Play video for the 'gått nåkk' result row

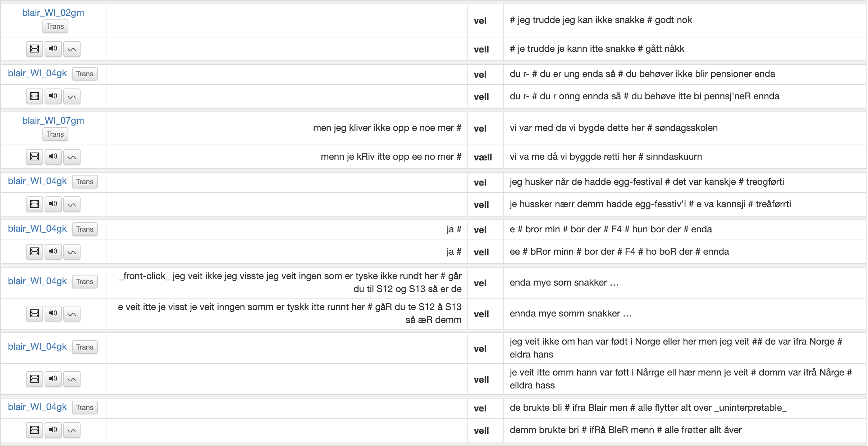35,49
